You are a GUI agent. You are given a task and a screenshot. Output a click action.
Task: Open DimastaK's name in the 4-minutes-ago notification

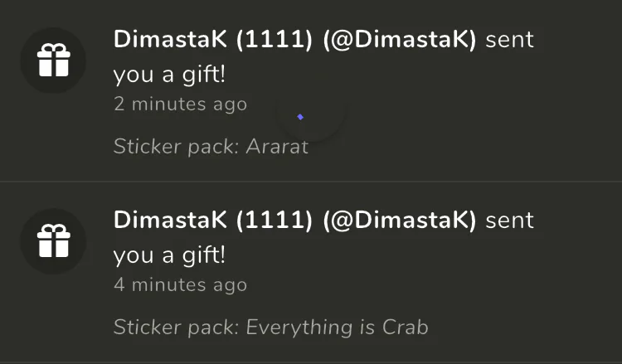click(x=170, y=220)
